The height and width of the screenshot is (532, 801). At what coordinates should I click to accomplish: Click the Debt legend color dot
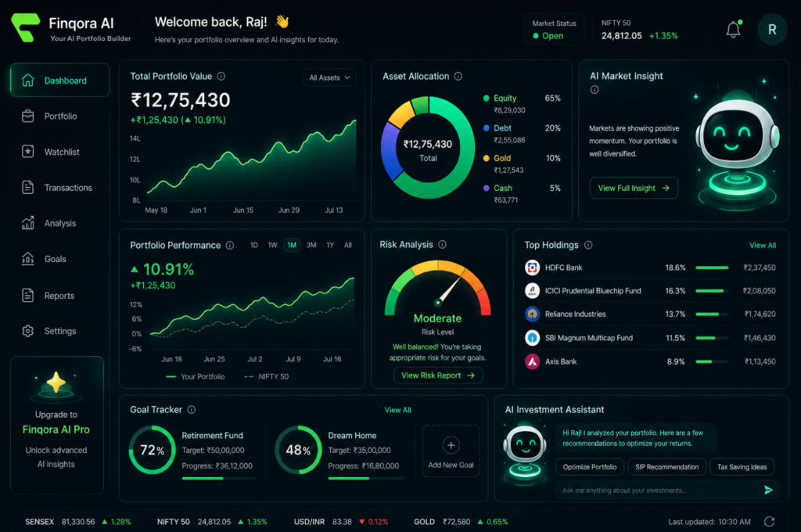click(x=487, y=128)
